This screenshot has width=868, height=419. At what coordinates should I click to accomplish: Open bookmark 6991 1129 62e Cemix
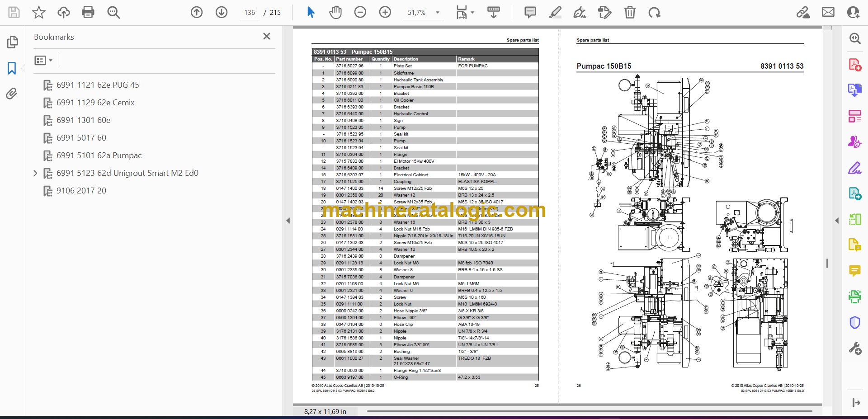(95, 103)
